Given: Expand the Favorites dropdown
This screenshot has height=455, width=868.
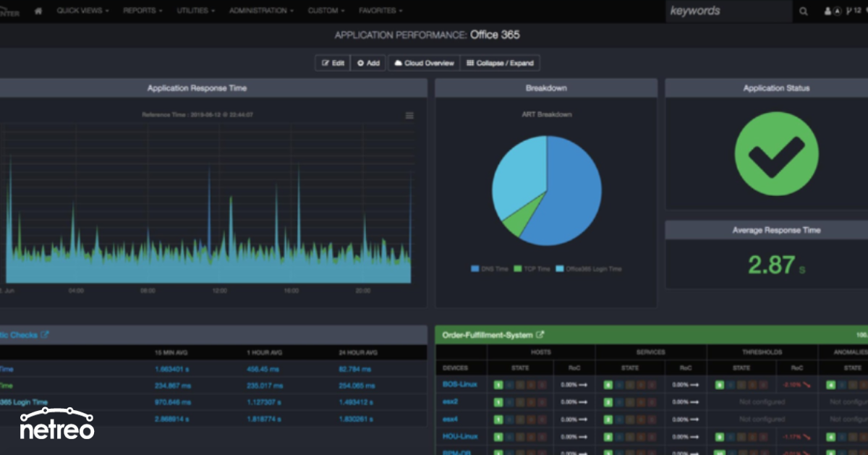Looking at the screenshot, I should 380,11.
